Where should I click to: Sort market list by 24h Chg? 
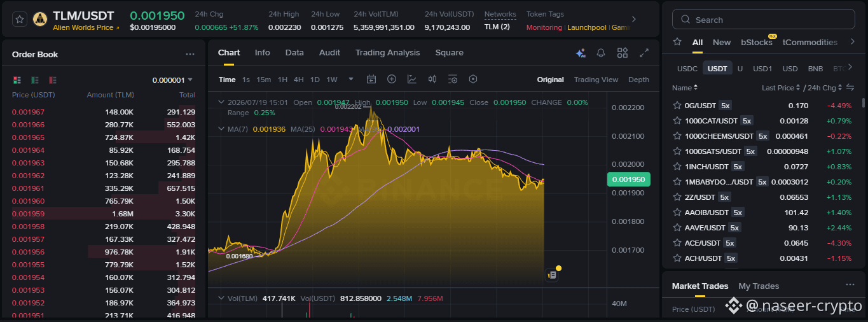click(x=825, y=88)
